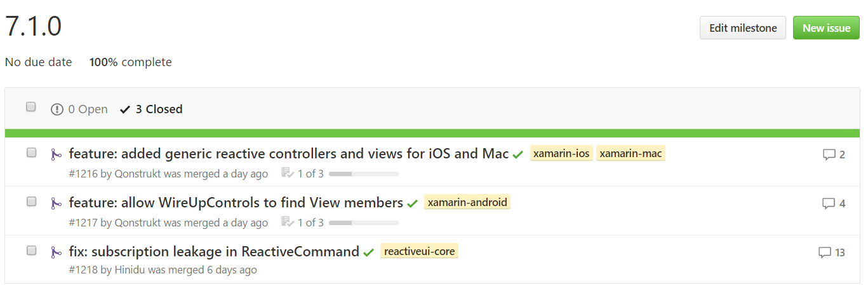868x290 pixels.
Task: Filter by the xamarin-android label
Action: [467, 202]
